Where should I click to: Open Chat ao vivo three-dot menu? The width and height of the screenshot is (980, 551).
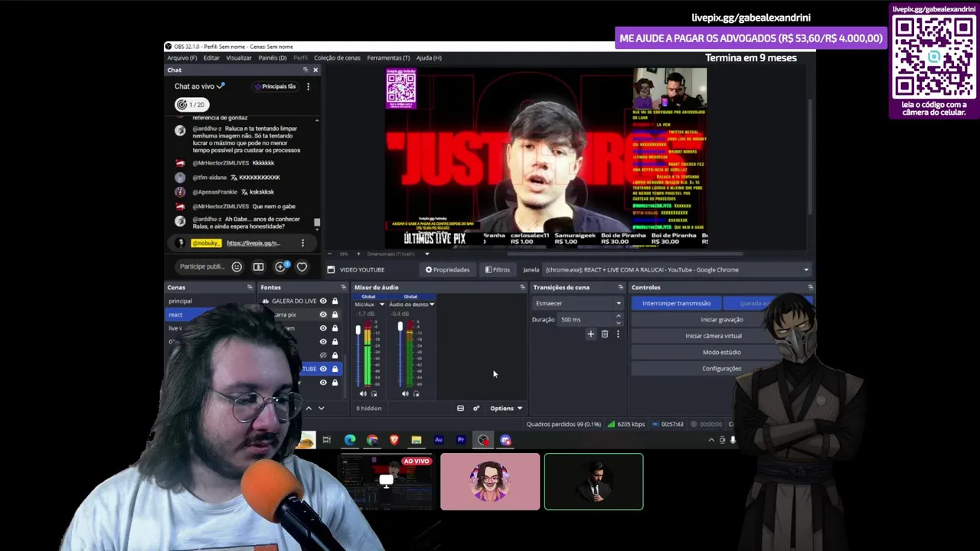pyautogui.click(x=308, y=86)
